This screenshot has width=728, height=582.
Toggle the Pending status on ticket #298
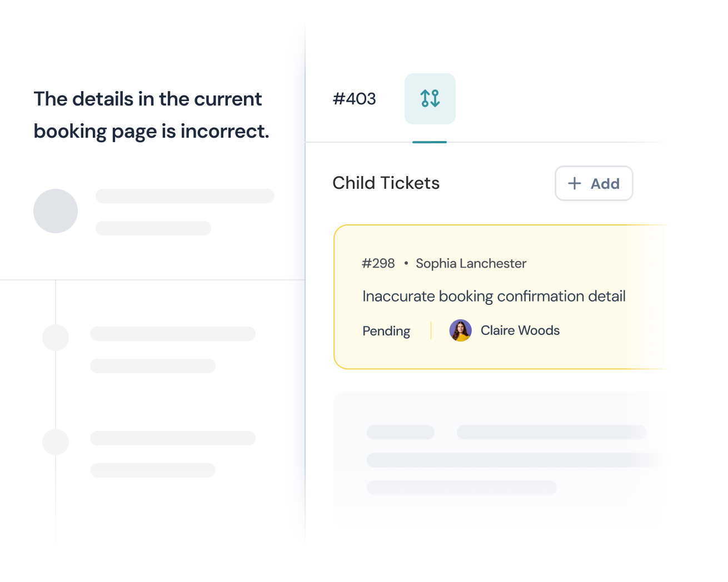click(x=386, y=330)
